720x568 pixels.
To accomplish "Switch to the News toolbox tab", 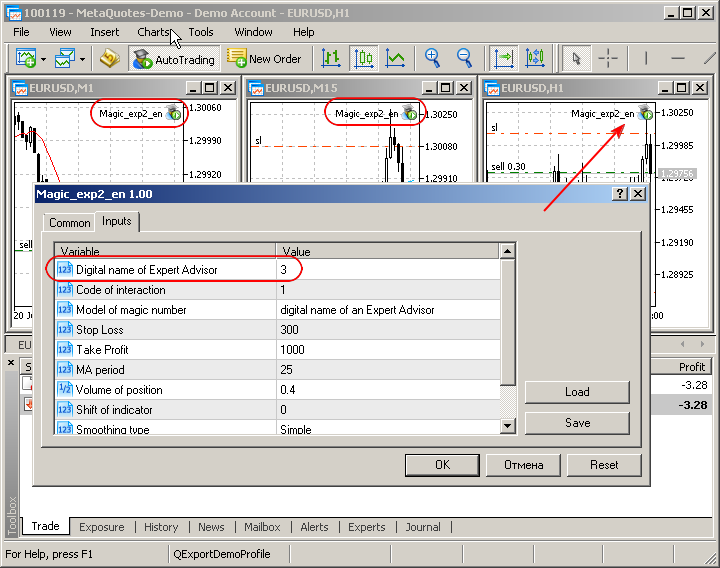I will 211,527.
